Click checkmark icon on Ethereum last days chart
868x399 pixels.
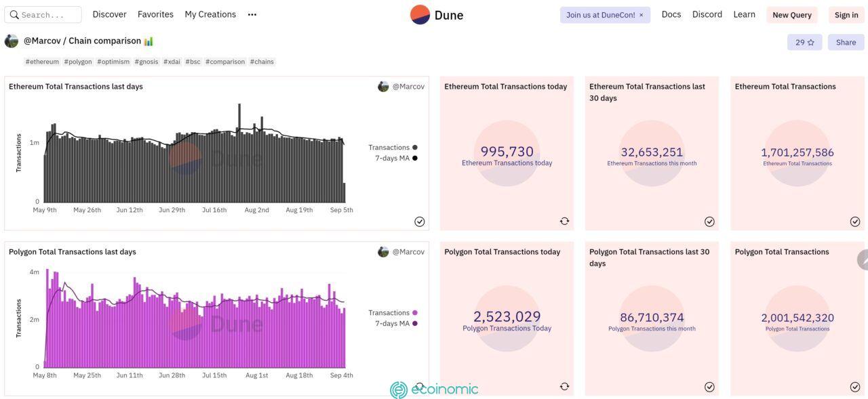tap(420, 222)
